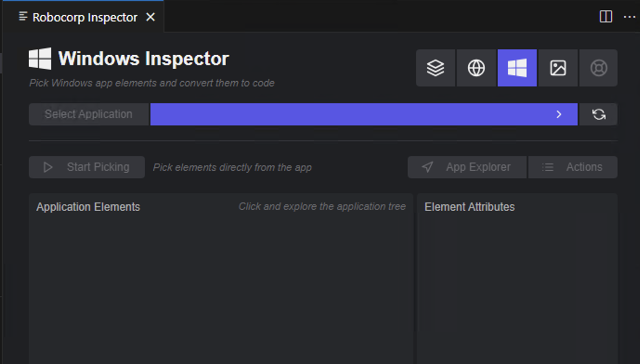Image resolution: width=640 pixels, height=364 pixels.
Task: Open the App Explorer
Action: click(467, 167)
